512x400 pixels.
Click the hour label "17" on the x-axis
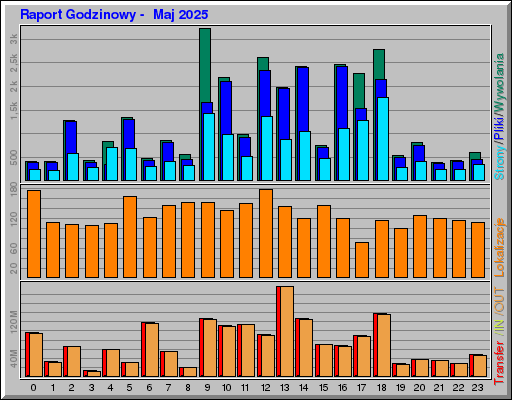click(x=362, y=388)
